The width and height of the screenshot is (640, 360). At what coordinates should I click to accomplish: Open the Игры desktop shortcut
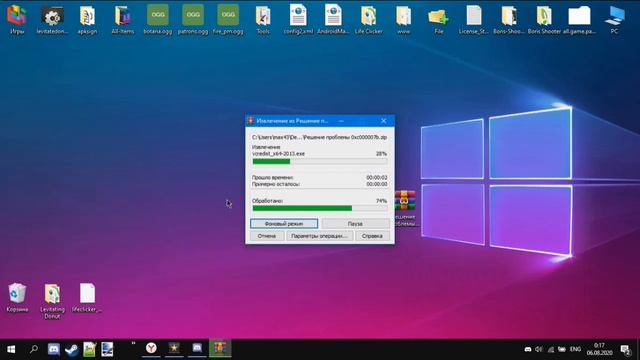tap(17, 19)
